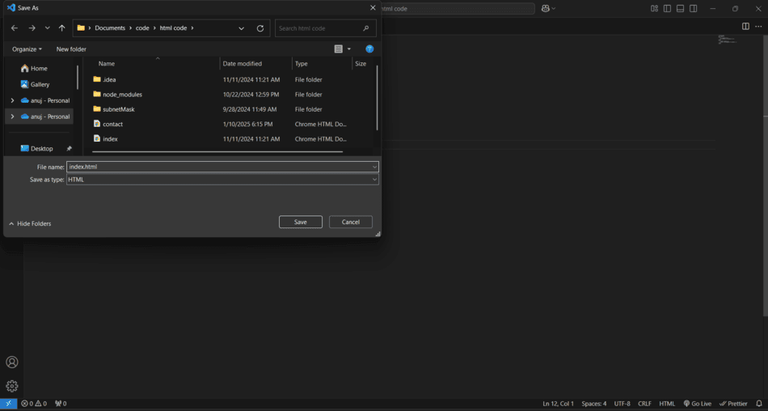Image resolution: width=768 pixels, height=411 pixels.
Task: Click the Cancel button
Action: coord(351,222)
